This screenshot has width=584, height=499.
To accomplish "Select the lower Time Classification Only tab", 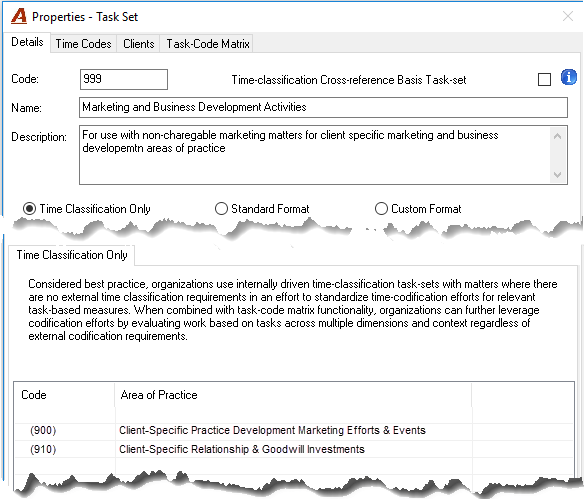I will (72, 255).
